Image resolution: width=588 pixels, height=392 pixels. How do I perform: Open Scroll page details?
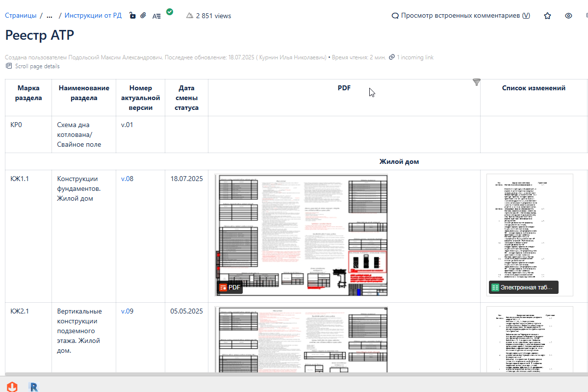37,66
